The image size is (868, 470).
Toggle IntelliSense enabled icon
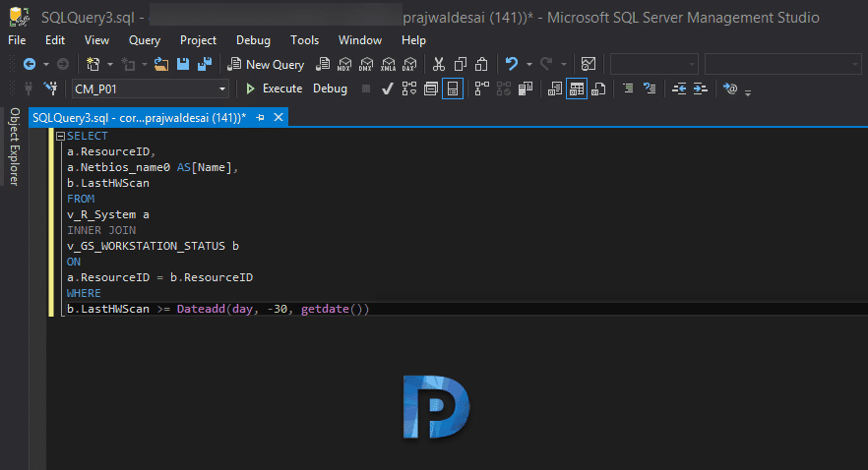click(453, 88)
